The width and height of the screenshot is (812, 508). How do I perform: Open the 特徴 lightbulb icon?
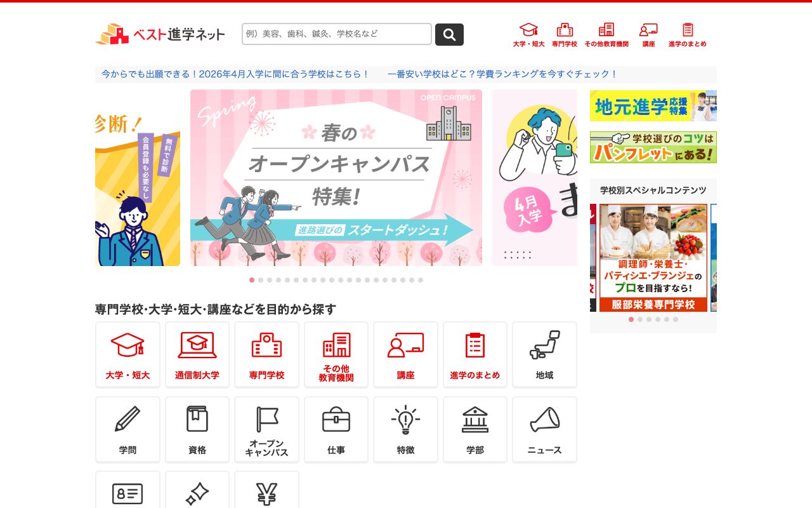point(405,429)
